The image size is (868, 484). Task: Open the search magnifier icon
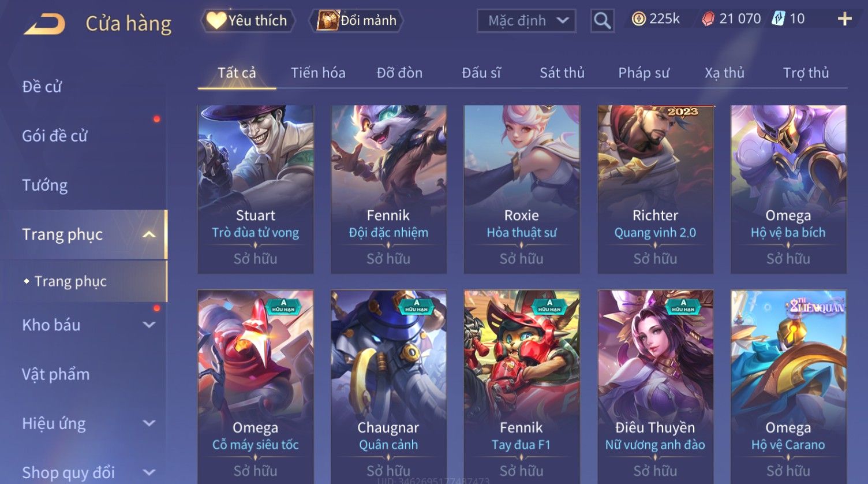click(602, 21)
